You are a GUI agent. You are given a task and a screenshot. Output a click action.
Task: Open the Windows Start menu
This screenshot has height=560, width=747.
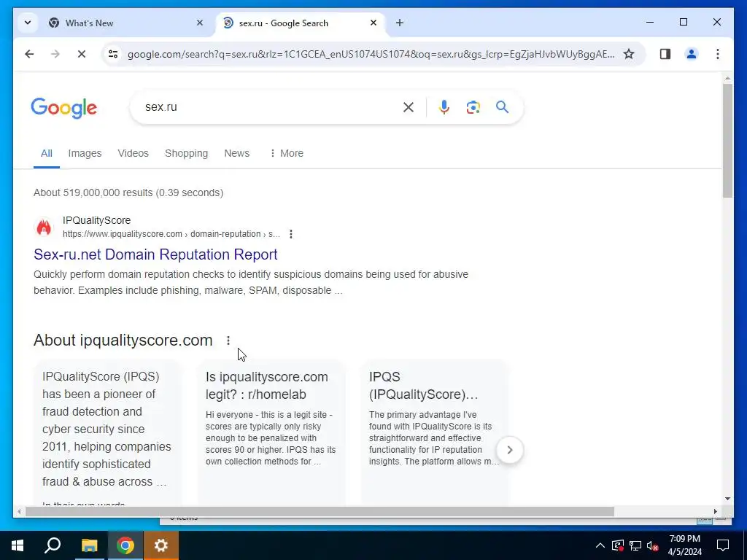(18, 545)
